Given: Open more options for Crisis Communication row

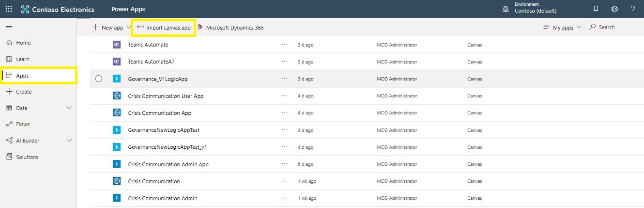Looking at the screenshot, I should point(285,181).
